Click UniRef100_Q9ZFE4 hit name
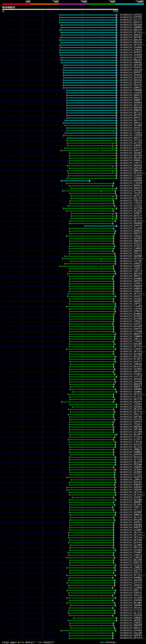Screen dimensions: 146x644 131,635
